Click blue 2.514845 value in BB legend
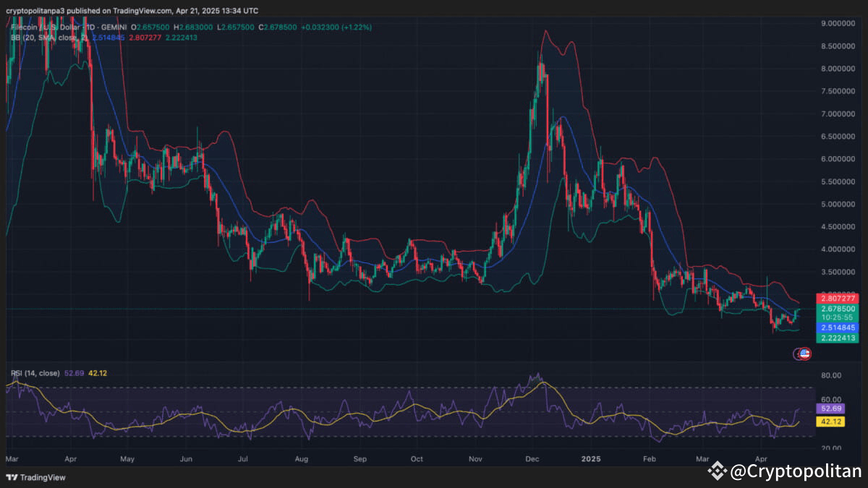The width and height of the screenshot is (868, 488). click(x=107, y=37)
